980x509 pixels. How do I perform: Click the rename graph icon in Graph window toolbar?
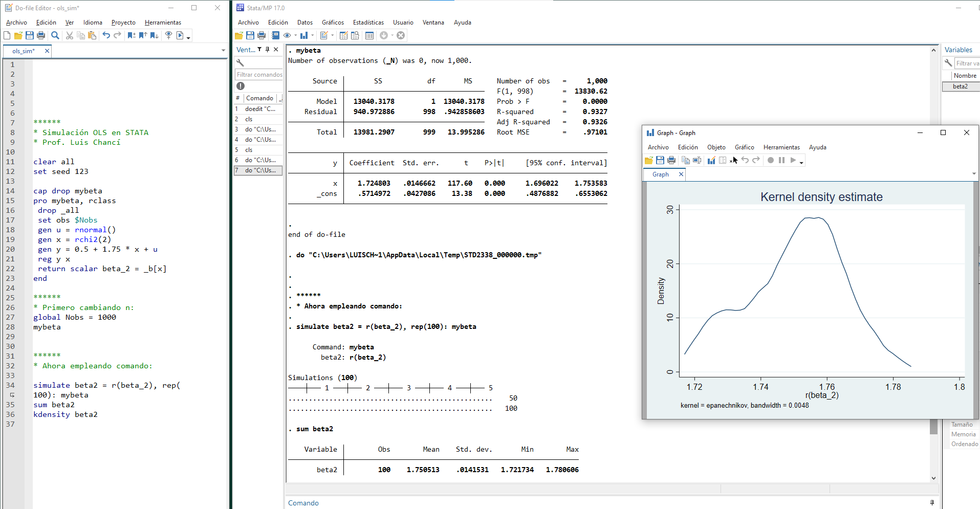[x=697, y=160]
